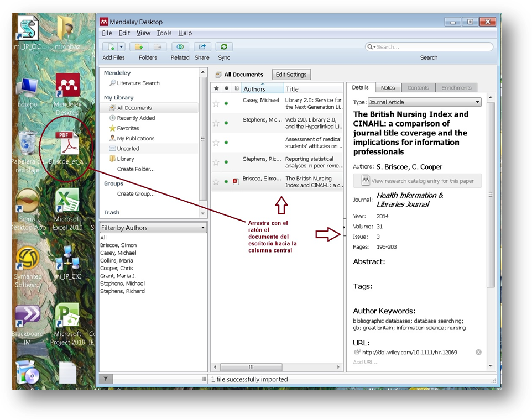
Task: Click Create Group... link
Action: [135, 193]
